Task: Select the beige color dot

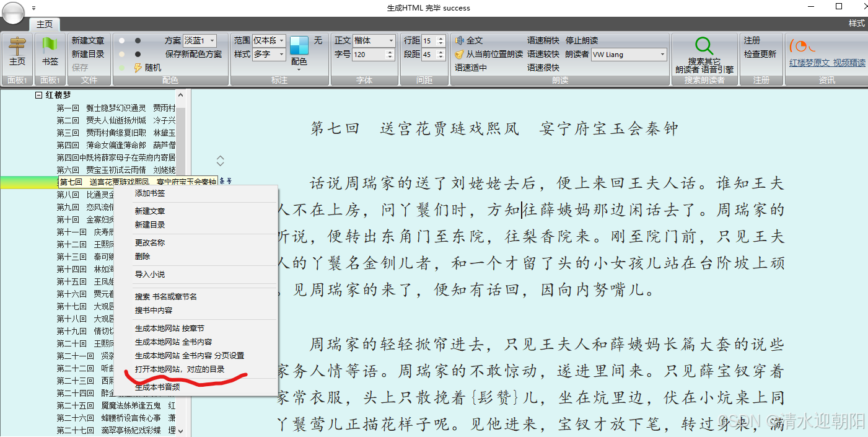Action: [x=122, y=54]
